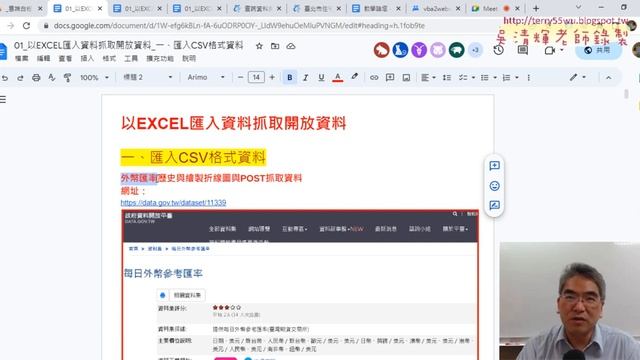Open text alignment dropdown
The image size is (640, 360).
point(428,78)
